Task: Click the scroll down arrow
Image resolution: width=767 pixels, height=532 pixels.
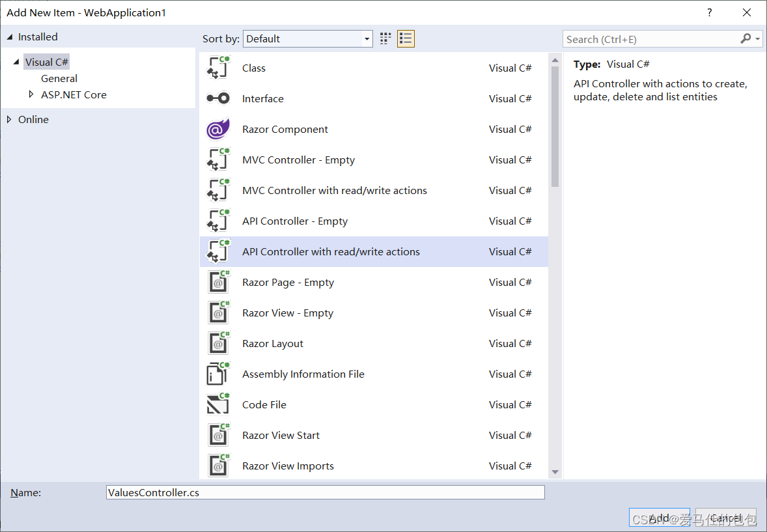Action: click(x=555, y=472)
